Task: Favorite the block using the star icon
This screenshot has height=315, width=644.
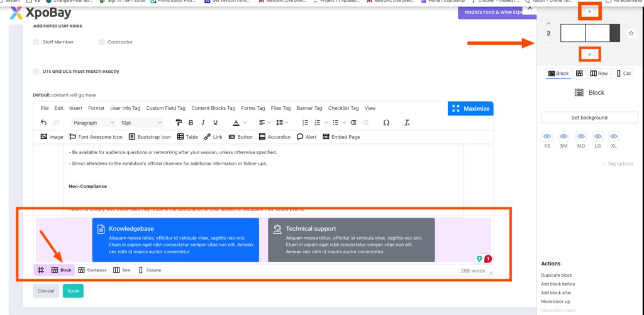Action: pos(631,33)
